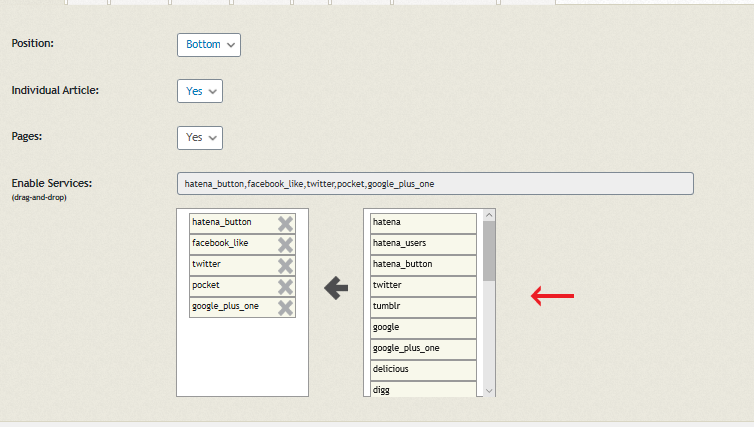
Task: Select hatena_users in available services
Action: 423,244
